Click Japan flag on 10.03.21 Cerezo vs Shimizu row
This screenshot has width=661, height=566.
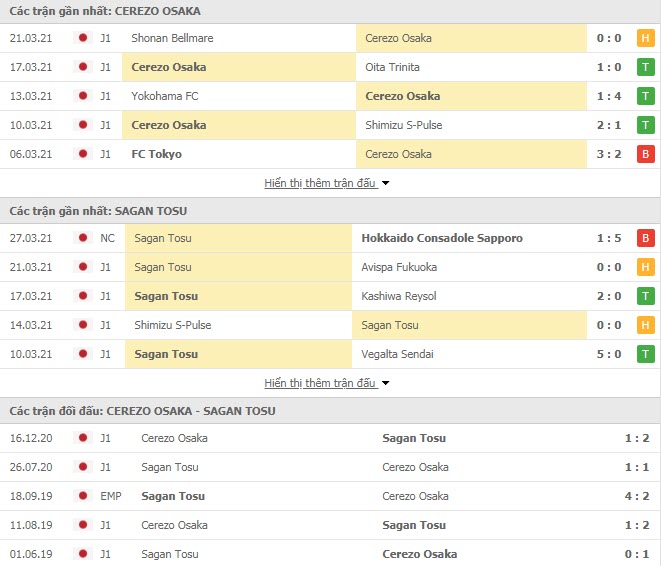click(83, 125)
